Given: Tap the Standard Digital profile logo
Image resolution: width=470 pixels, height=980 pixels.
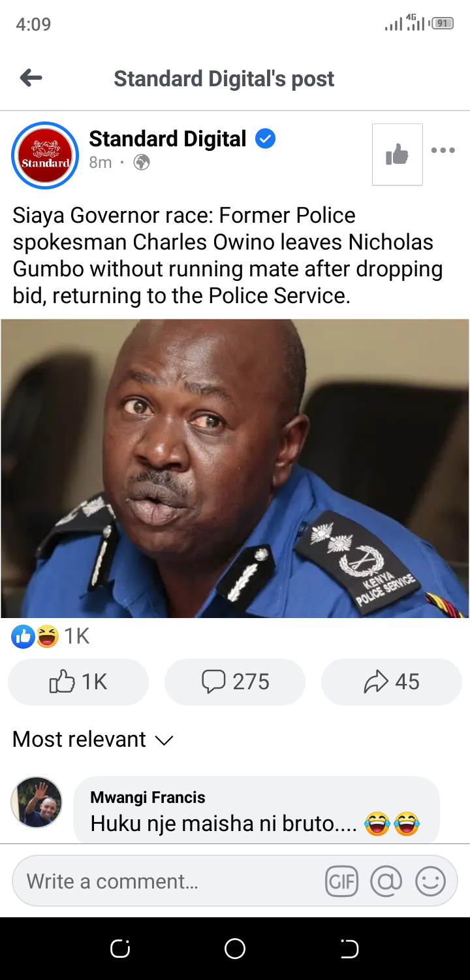Looking at the screenshot, I should 45,155.
